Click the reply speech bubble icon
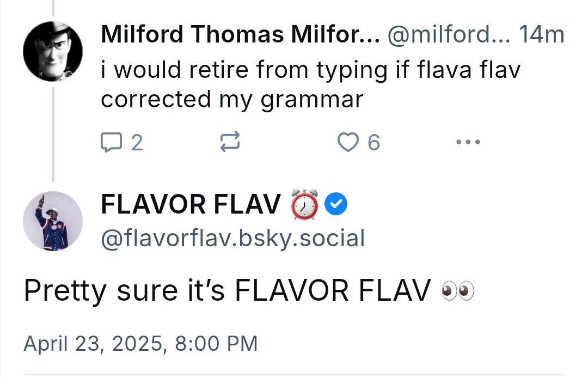The width and height of the screenshot is (588, 377). pyautogui.click(x=112, y=142)
